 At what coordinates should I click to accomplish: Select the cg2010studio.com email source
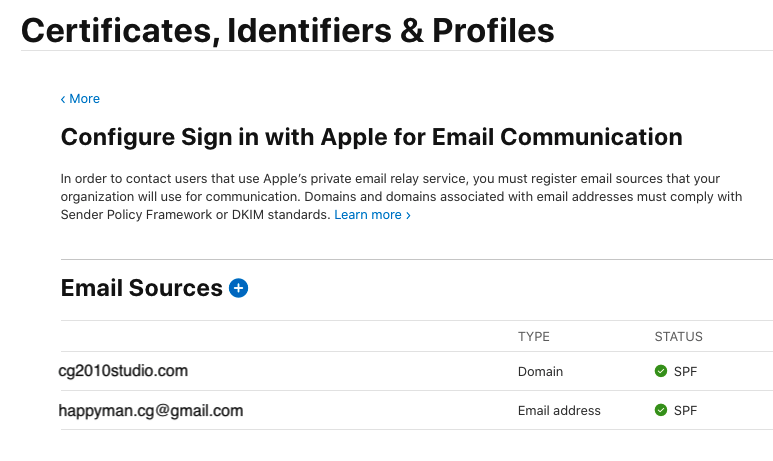coord(123,371)
